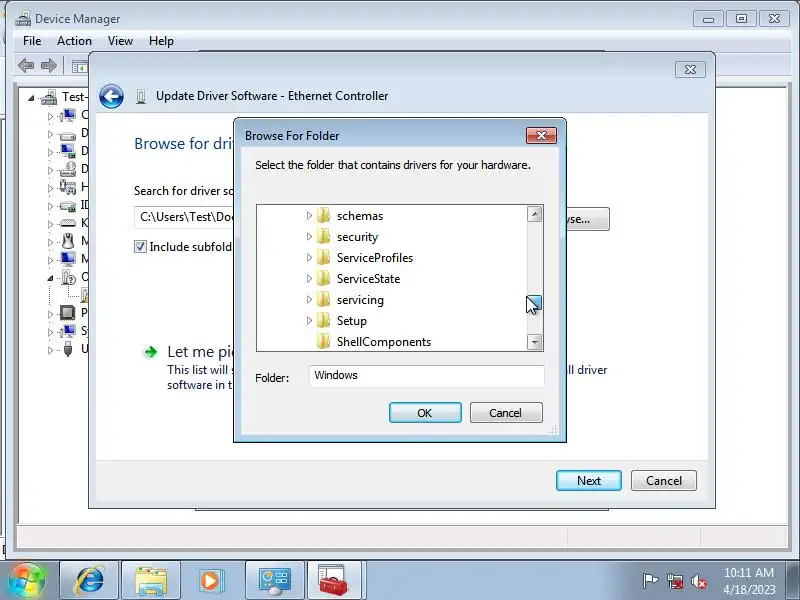
Task: Open Control Panel taskbar icon
Action: (x=274, y=580)
